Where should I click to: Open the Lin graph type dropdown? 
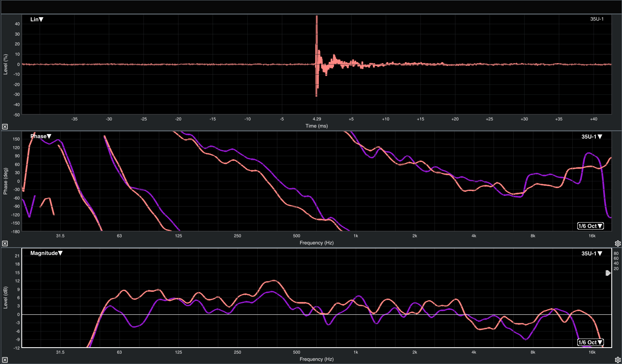pyautogui.click(x=37, y=19)
